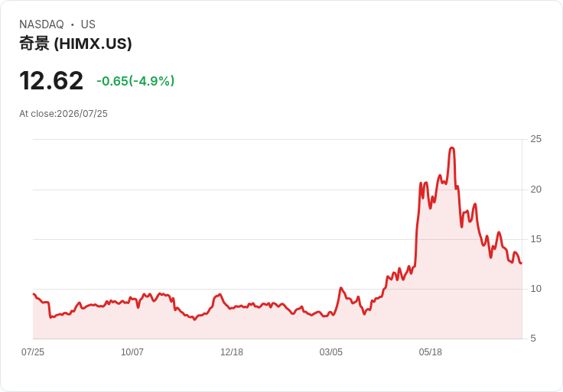This screenshot has width=563, height=392.
Task: Click the line's starting point at 07/25
Action: click(34, 294)
